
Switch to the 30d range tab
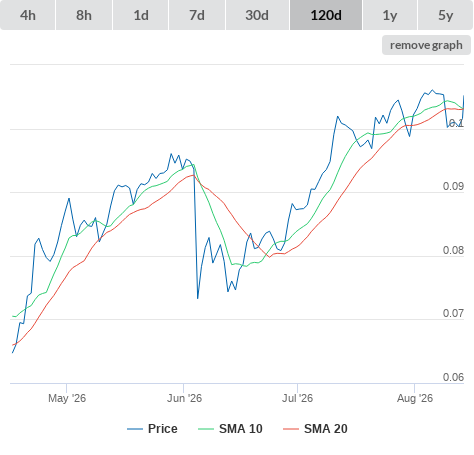[257, 15]
